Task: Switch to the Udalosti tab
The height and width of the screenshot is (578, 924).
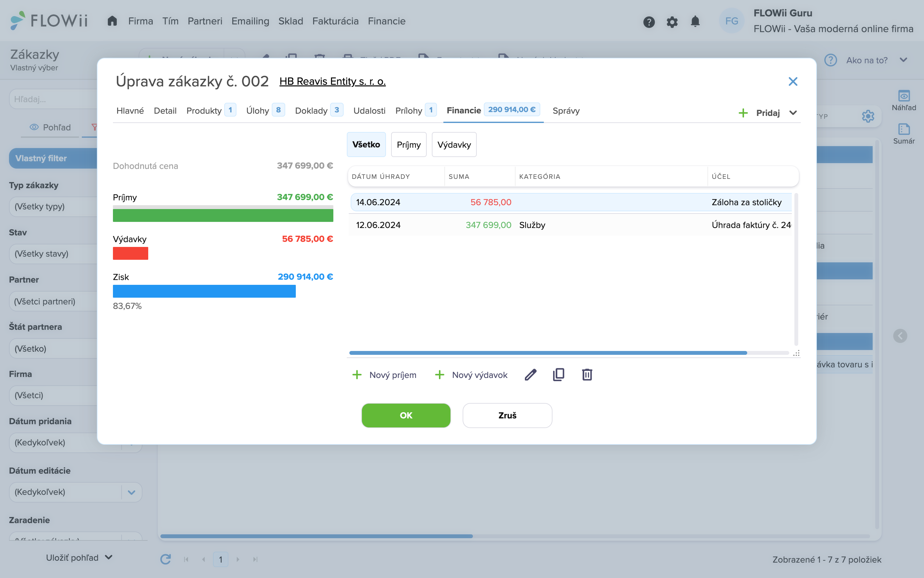Action: [369, 111]
